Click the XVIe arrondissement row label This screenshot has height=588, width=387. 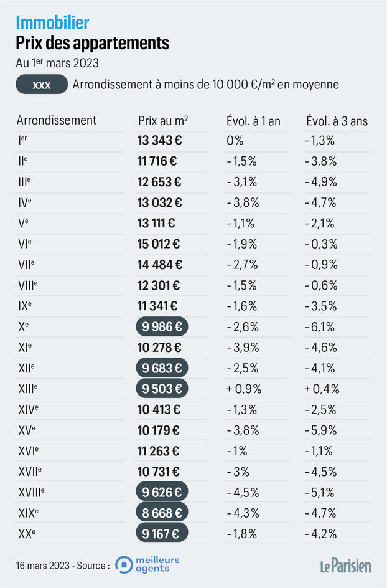(29, 450)
